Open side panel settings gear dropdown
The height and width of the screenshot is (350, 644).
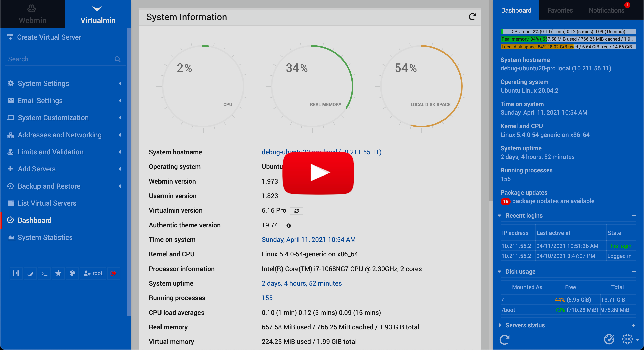[x=630, y=340]
